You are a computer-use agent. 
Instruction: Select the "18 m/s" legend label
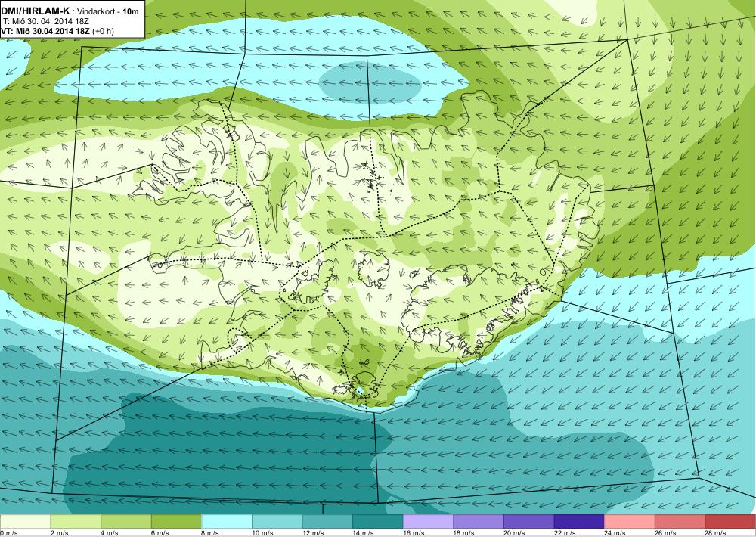[464, 533]
